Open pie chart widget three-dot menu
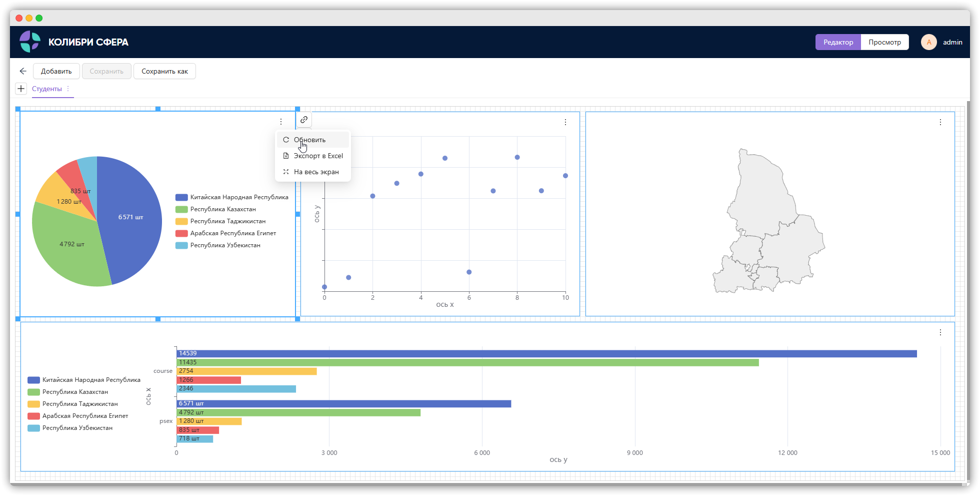This screenshot has height=496, width=980. pos(281,122)
